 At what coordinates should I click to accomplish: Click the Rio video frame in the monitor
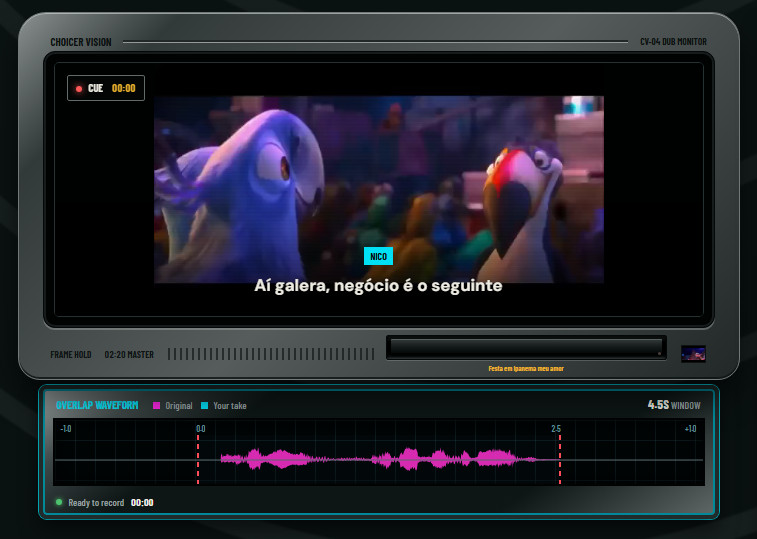tap(379, 189)
